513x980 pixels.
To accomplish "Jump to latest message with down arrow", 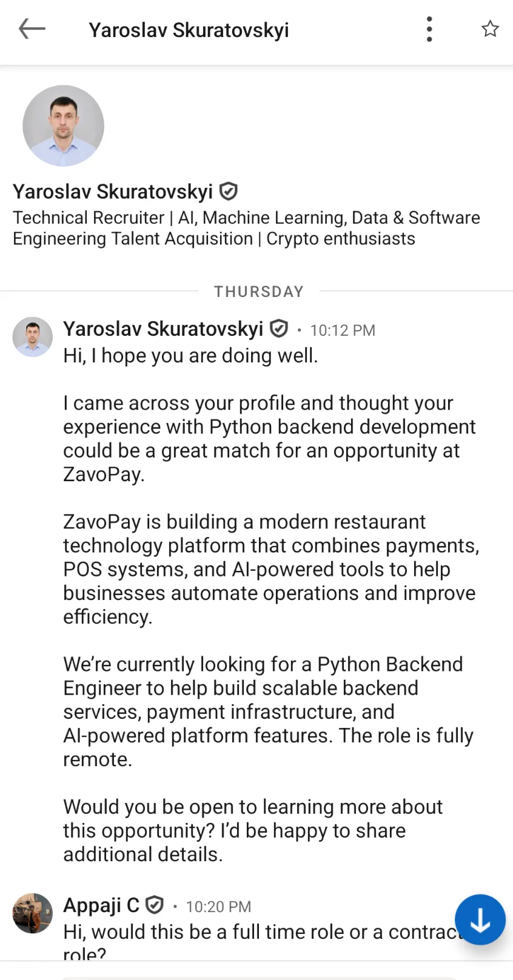I will [x=480, y=919].
